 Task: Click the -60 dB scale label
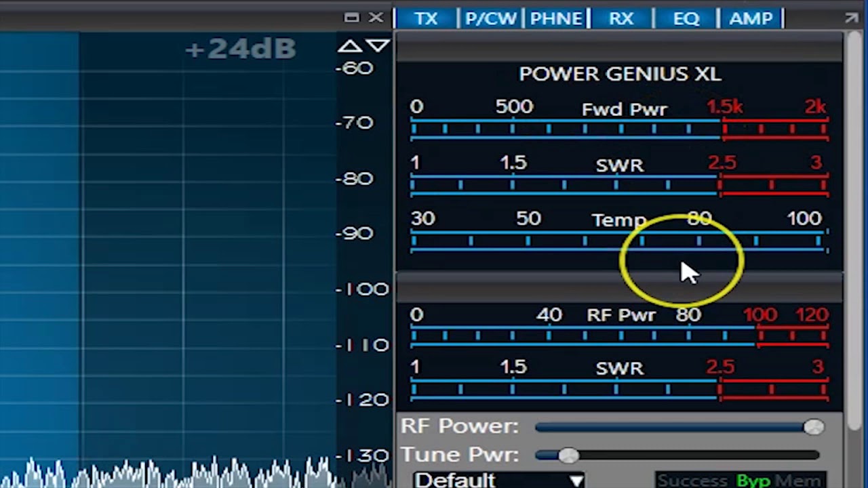354,68
